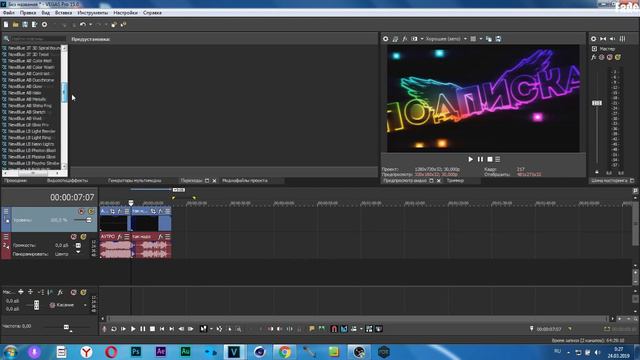Solo video track 1

tap(91, 211)
